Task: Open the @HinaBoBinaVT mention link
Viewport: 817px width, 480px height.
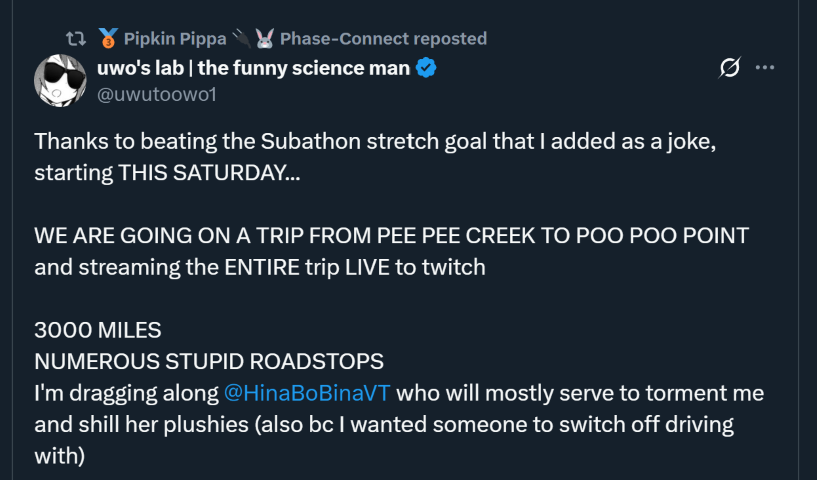Action: point(307,391)
